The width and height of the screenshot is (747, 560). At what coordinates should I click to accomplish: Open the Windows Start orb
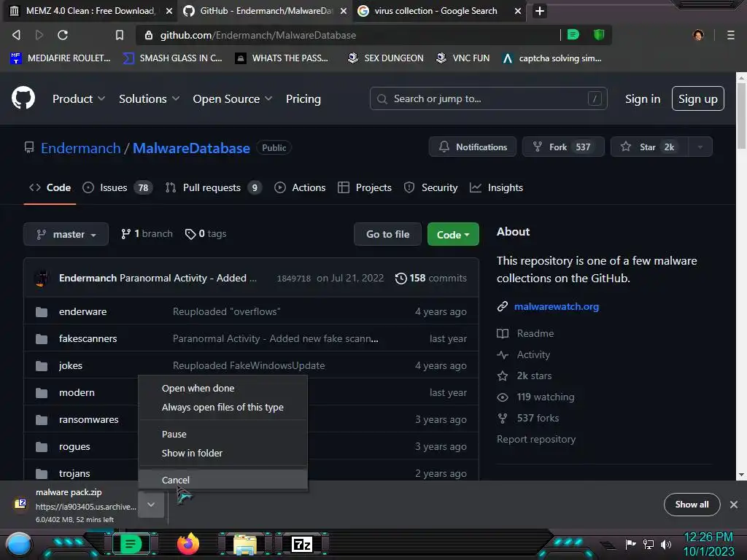pos(18,545)
